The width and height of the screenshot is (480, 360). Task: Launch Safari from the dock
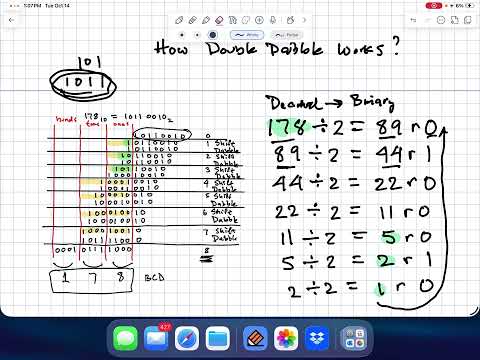[x=187, y=338]
